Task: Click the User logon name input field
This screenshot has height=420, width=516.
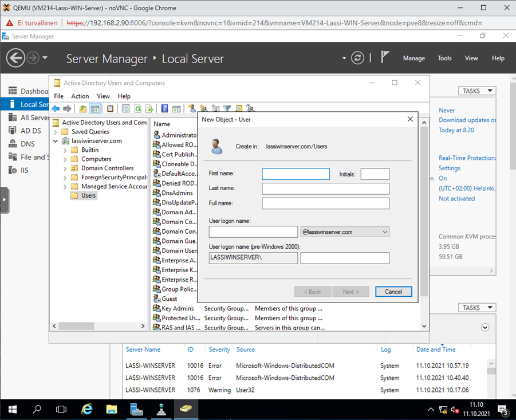Action: click(253, 232)
